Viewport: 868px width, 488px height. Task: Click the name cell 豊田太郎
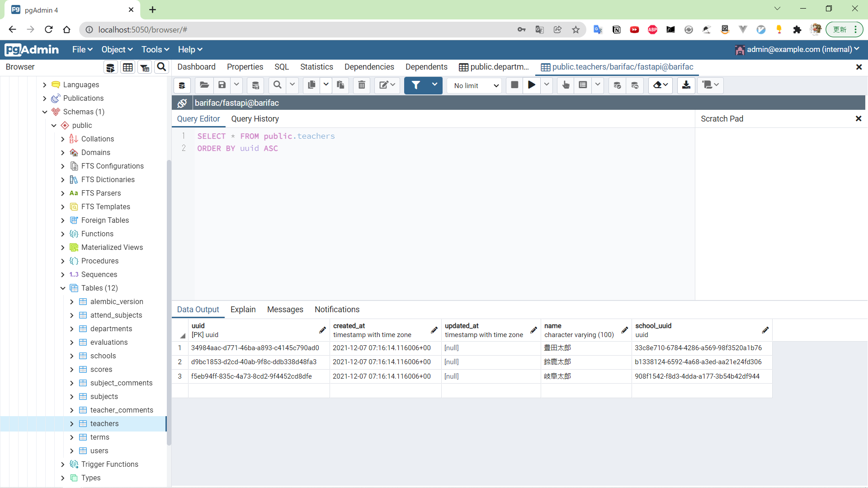pos(586,348)
